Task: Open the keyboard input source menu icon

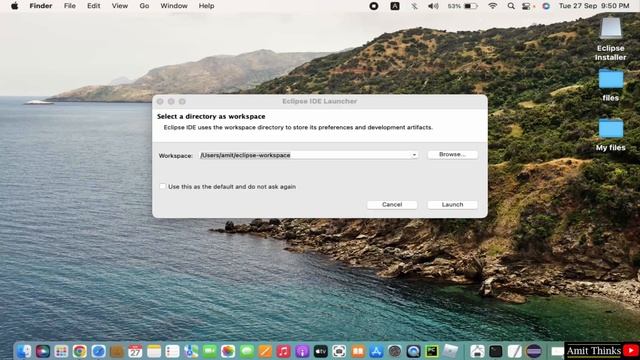Action: pyautogui.click(x=395, y=6)
